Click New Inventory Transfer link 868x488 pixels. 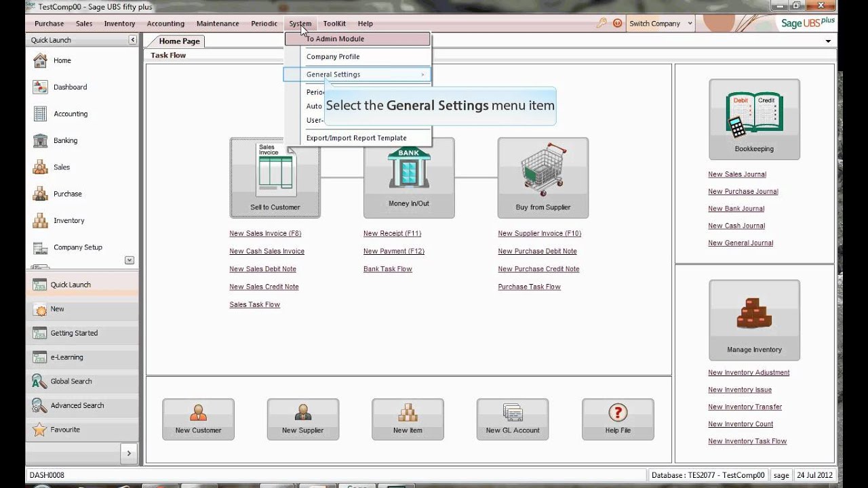(745, 407)
